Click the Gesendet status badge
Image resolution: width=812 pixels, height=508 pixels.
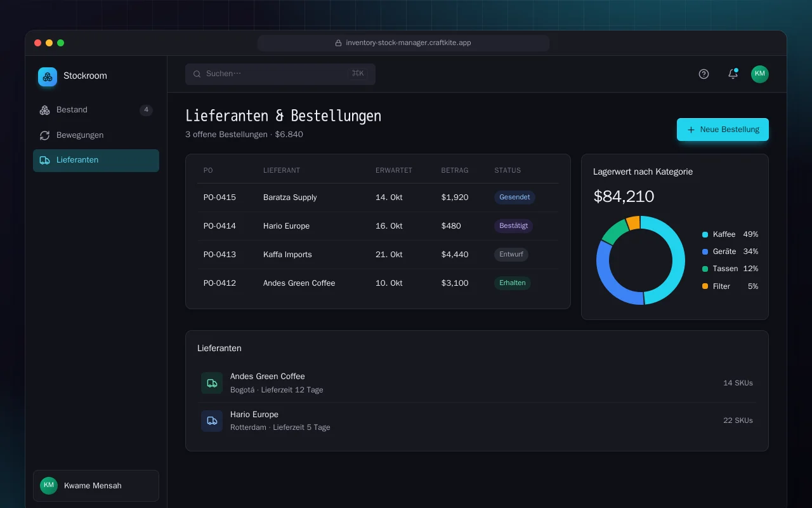(514, 197)
